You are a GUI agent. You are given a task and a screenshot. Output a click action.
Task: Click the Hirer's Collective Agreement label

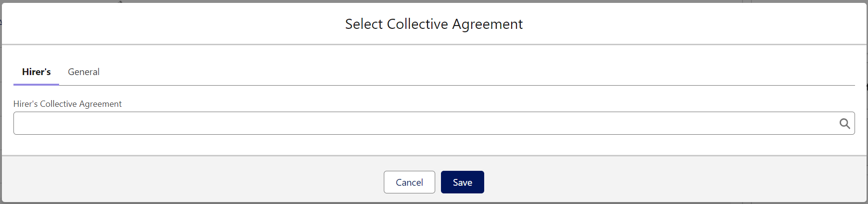point(67,104)
